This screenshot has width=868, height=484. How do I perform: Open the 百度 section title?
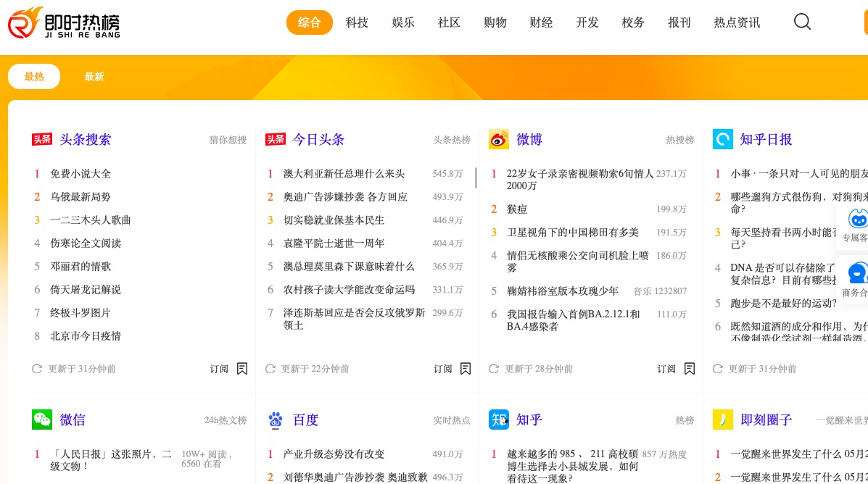click(305, 420)
